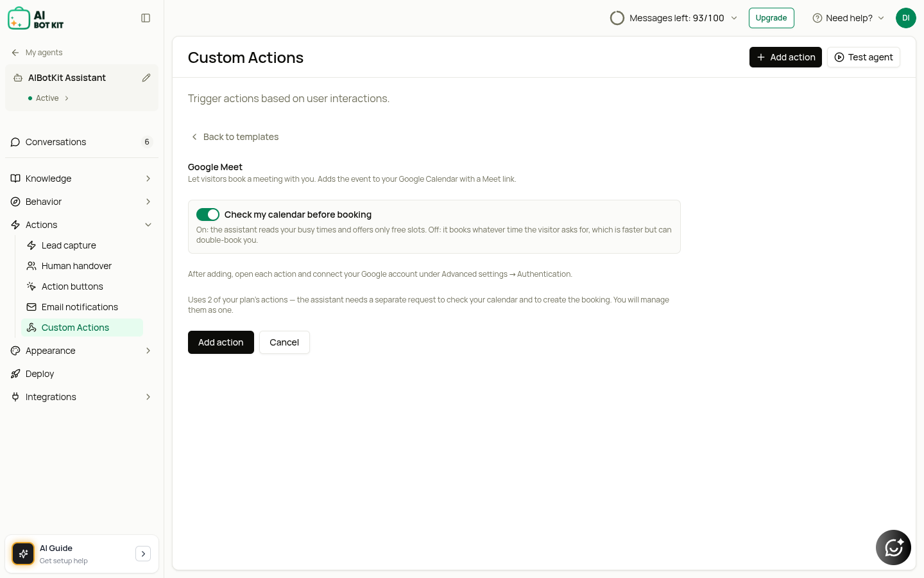
Task: Expand the Behavior section chevron
Action: (148, 202)
